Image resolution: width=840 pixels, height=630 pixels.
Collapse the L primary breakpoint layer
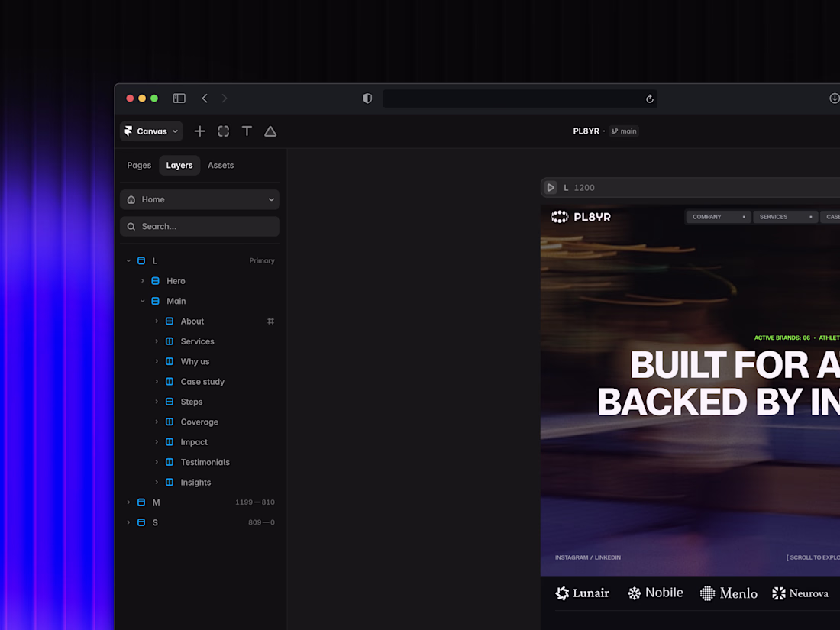(x=128, y=261)
